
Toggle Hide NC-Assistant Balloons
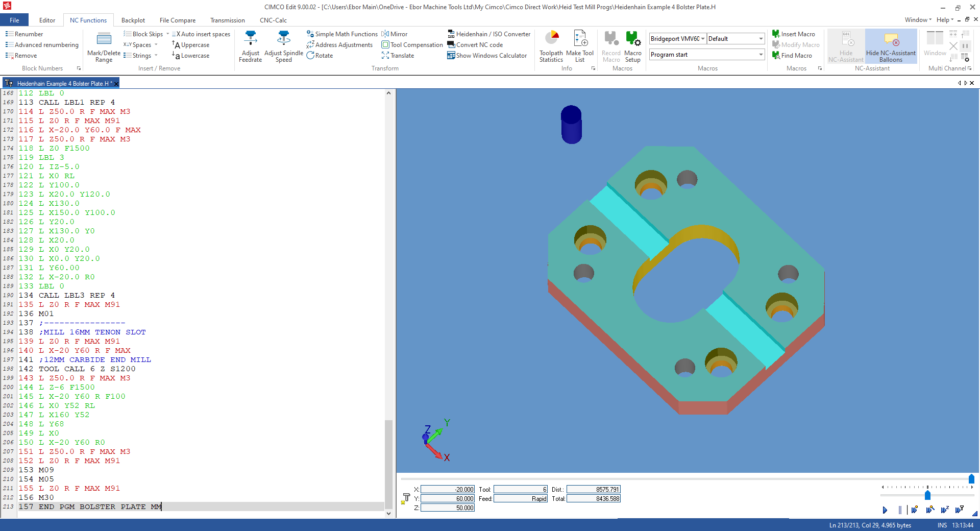coord(891,40)
